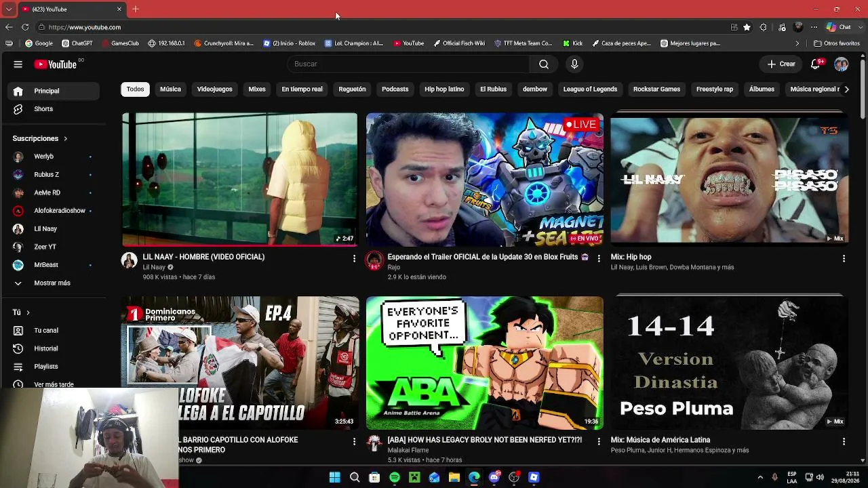Click the magnifier search button on YouTube
Image resolution: width=868 pixels, height=488 pixels.
pyautogui.click(x=544, y=64)
